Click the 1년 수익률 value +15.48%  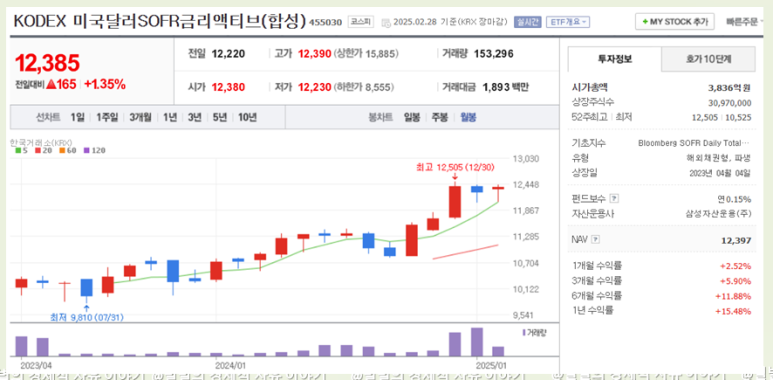pos(734,311)
